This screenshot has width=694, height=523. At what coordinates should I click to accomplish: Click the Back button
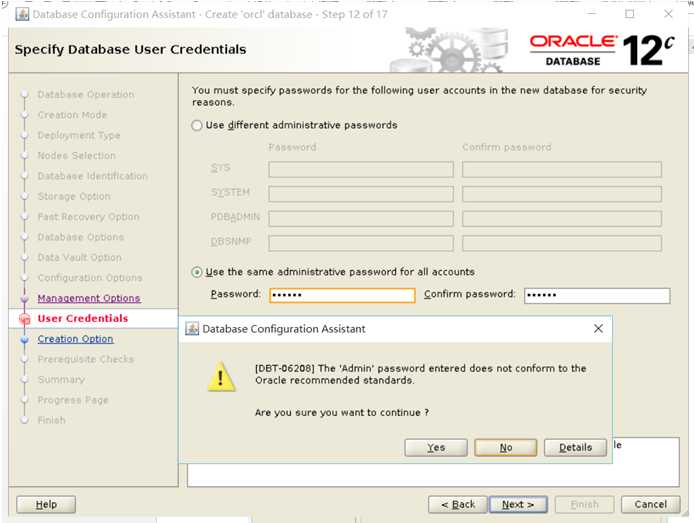pyautogui.click(x=458, y=504)
